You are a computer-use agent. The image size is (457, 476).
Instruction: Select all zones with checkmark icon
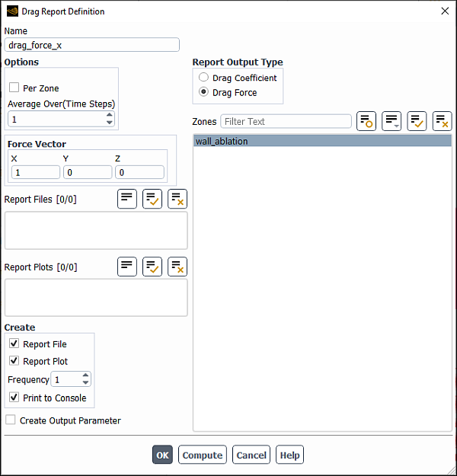pos(417,121)
